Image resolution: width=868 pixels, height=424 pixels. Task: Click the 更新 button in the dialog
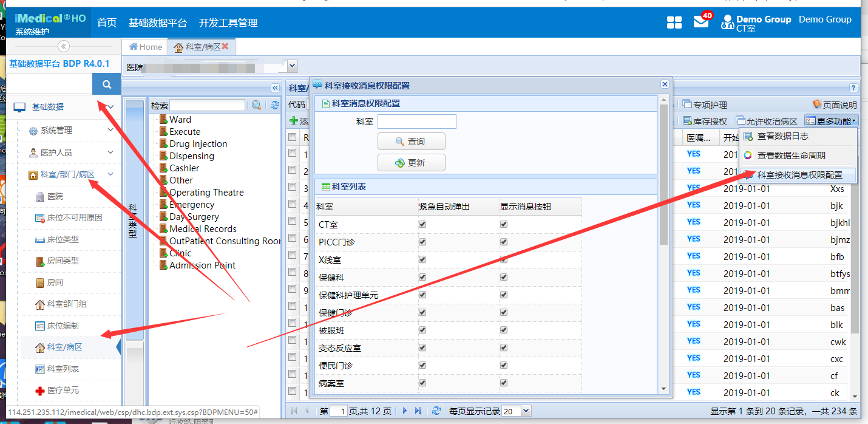coord(412,162)
